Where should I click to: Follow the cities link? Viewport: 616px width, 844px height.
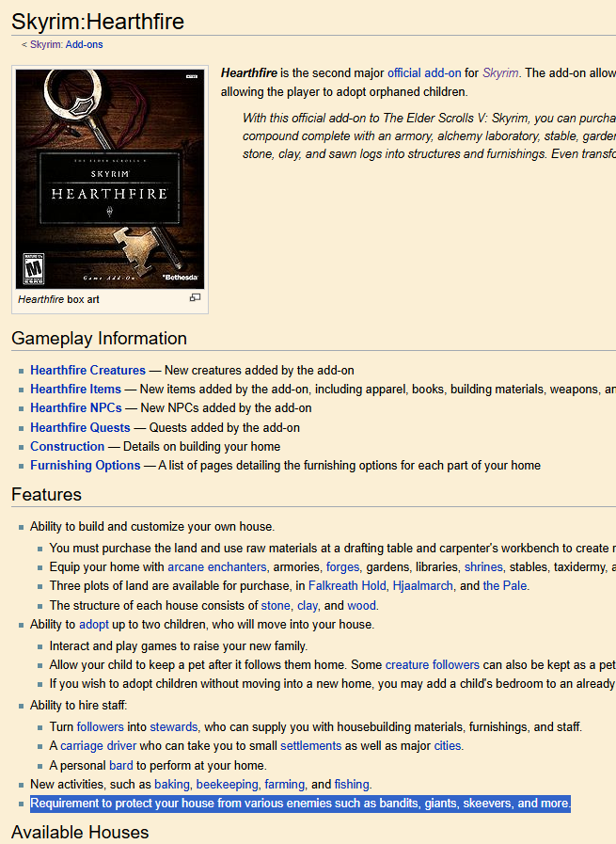point(448,745)
